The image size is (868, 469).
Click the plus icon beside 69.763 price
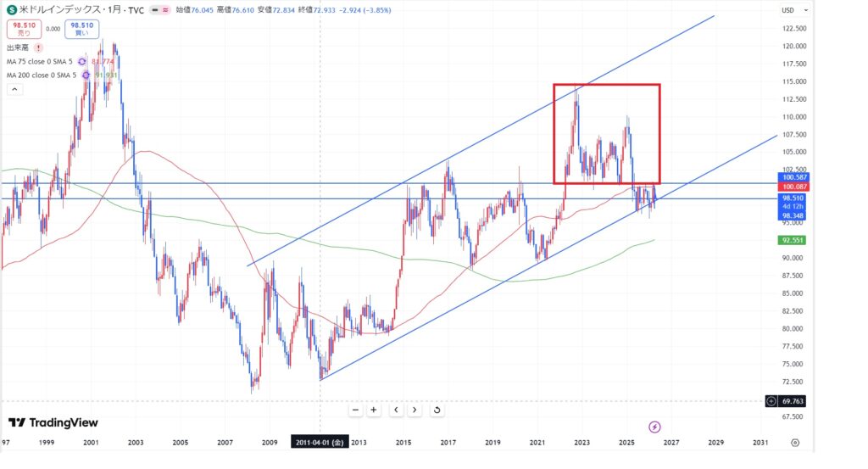(x=771, y=400)
